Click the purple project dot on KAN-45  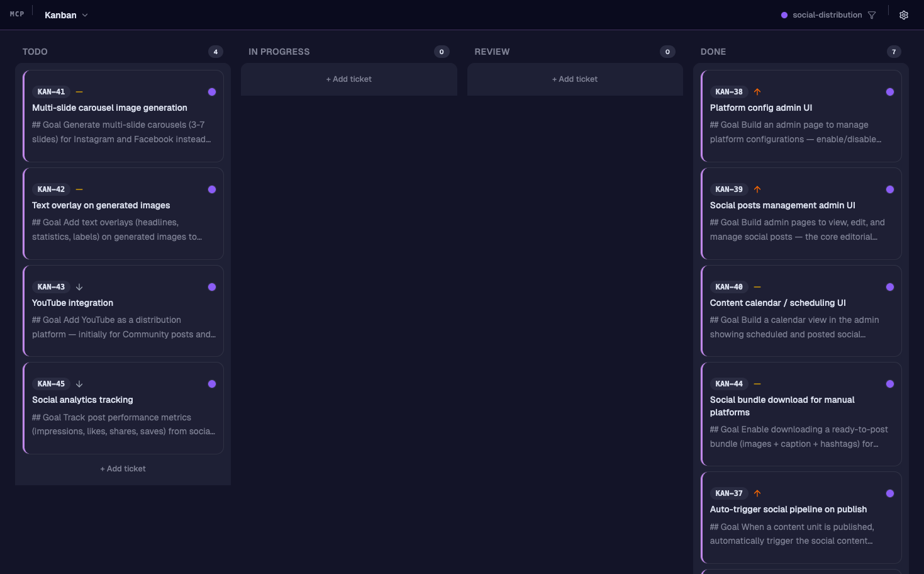pyautogui.click(x=212, y=384)
